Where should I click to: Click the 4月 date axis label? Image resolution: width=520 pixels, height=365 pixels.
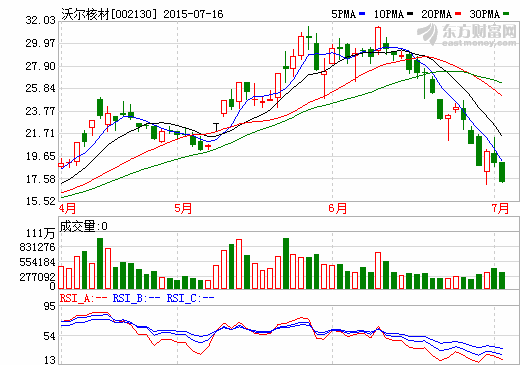pos(67,208)
